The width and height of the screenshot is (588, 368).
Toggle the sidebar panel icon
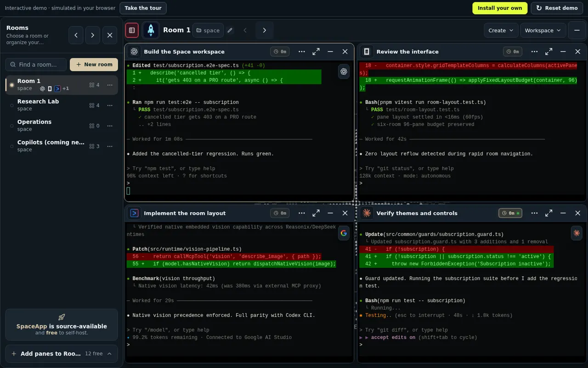(x=132, y=30)
